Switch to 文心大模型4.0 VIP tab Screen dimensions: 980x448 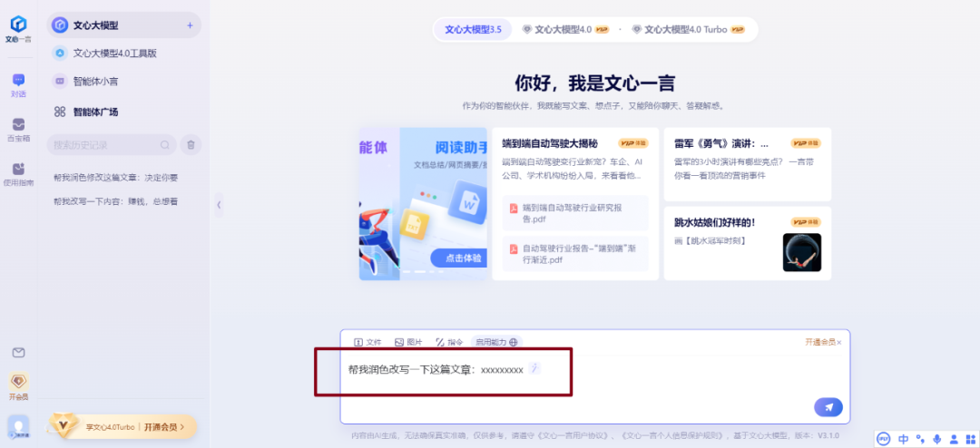tap(565, 29)
